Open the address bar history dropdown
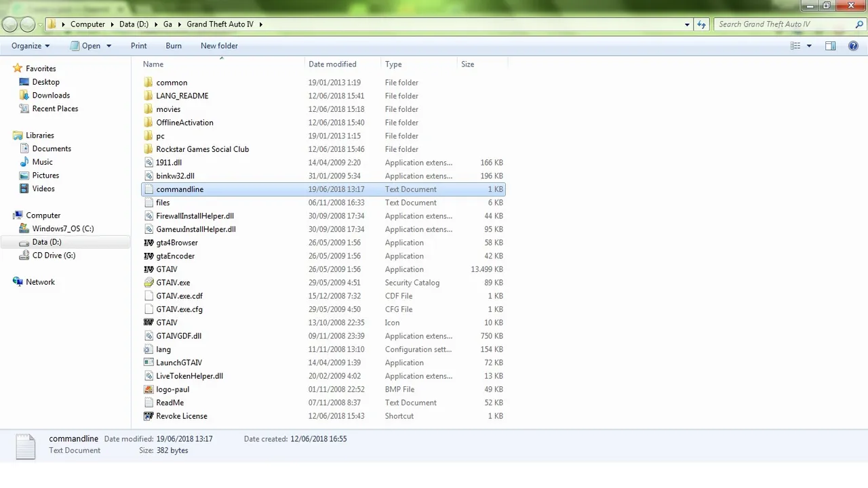868x488 pixels. click(687, 24)
